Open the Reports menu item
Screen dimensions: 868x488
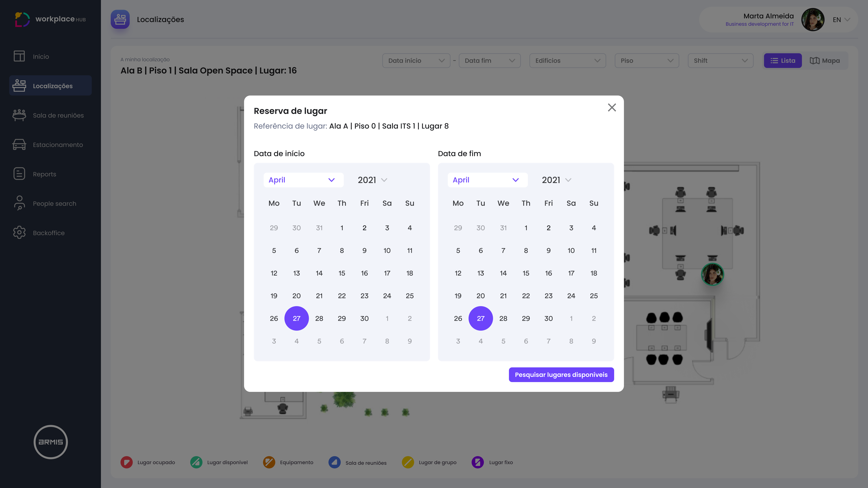click(51, 174)
